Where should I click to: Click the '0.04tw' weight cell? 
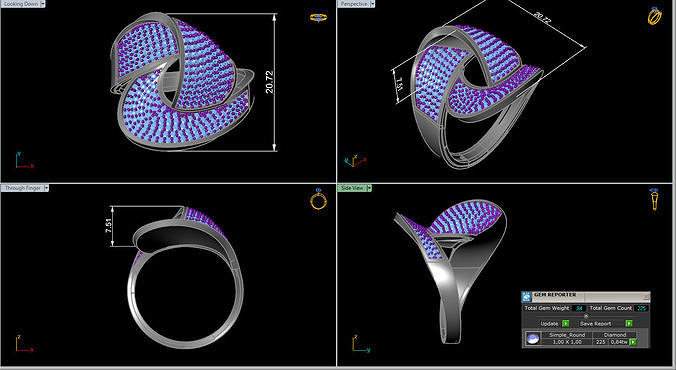click(x=619, y=342)
